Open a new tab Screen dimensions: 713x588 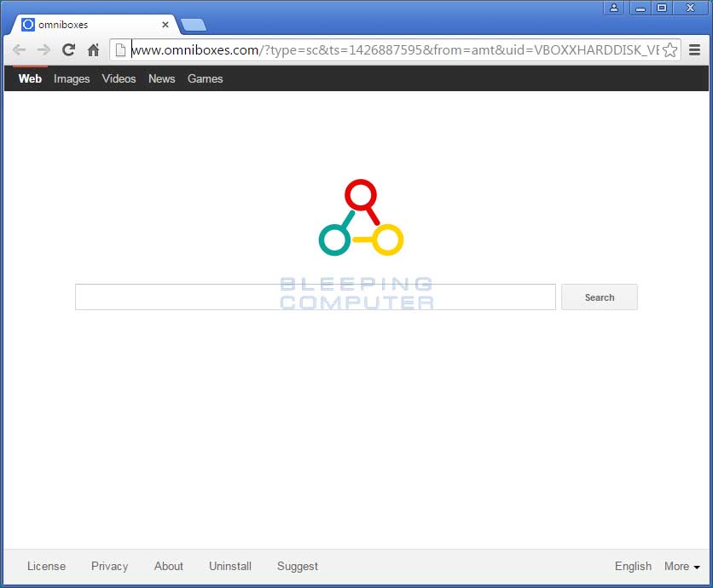point(194,25)
